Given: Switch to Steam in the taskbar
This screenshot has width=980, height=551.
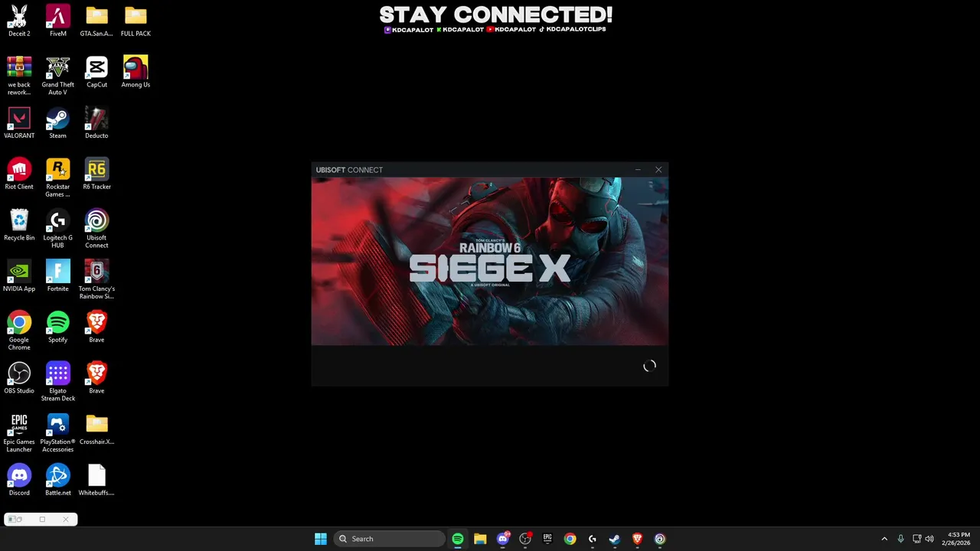Looking at the screenshot, I should pyautogui.click(x=615, y=539).
